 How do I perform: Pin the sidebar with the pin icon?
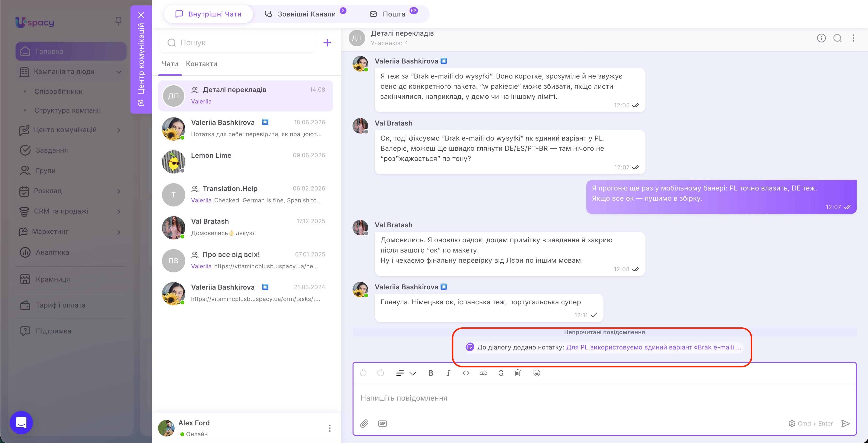(x=118, y=21)
